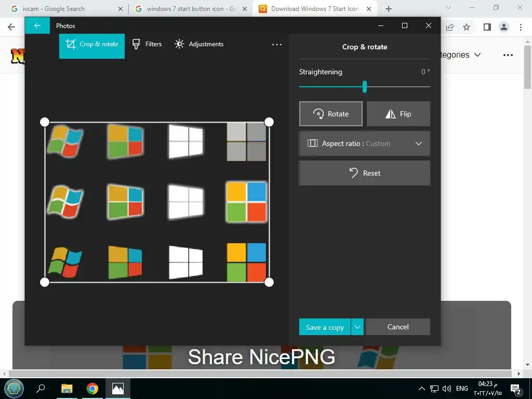The image size is (532, 399).
Task: Expand the Aspect ratio dropdown
Action: [364, 143]
